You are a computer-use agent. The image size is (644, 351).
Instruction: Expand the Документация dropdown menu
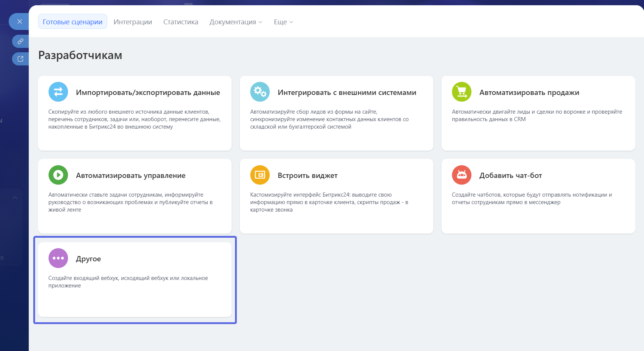(x=236, y=22)
